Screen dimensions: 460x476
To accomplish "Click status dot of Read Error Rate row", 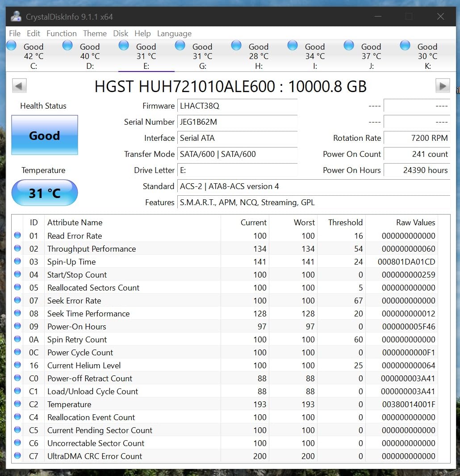I will [17, 235].
